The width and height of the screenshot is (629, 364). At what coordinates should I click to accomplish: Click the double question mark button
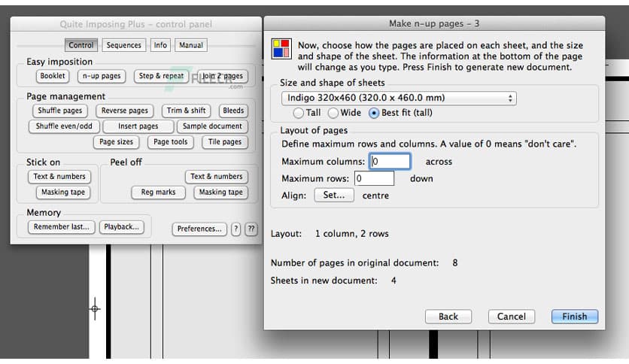tap(251, 229)
